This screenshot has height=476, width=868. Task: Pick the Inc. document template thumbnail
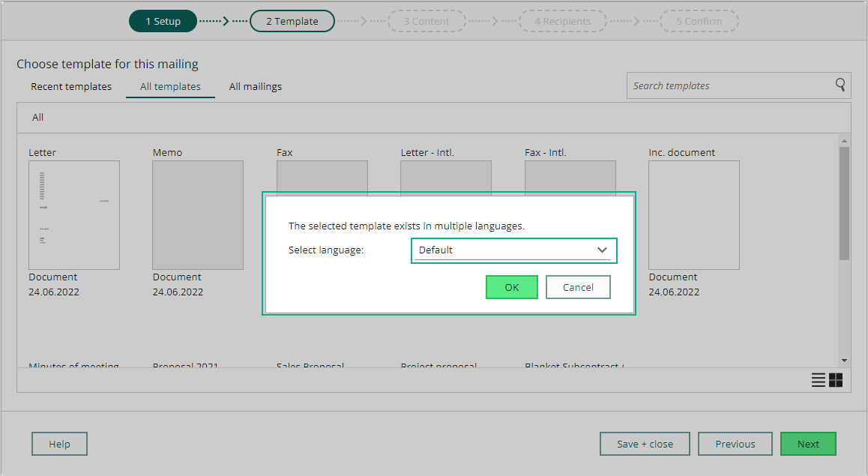pyautogui.click(x=693, y=215)
